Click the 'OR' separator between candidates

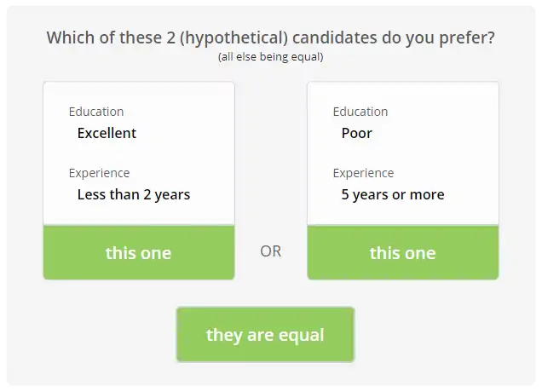pyautogui.click(x=270, y=251)
